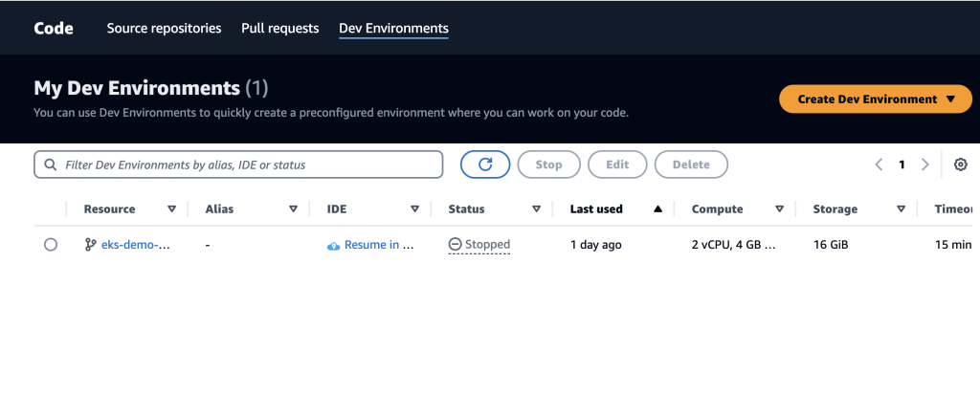The height and width of the screenshot is (395, 980).
Task: Click the '2 vCPU, 4 GB' cell
Action: pyautogui.click(x=734, y=245)
